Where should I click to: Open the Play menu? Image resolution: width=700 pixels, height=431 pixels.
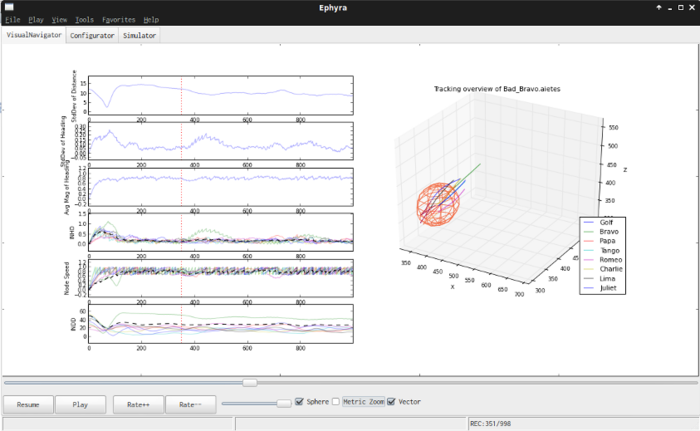point(36,20)
